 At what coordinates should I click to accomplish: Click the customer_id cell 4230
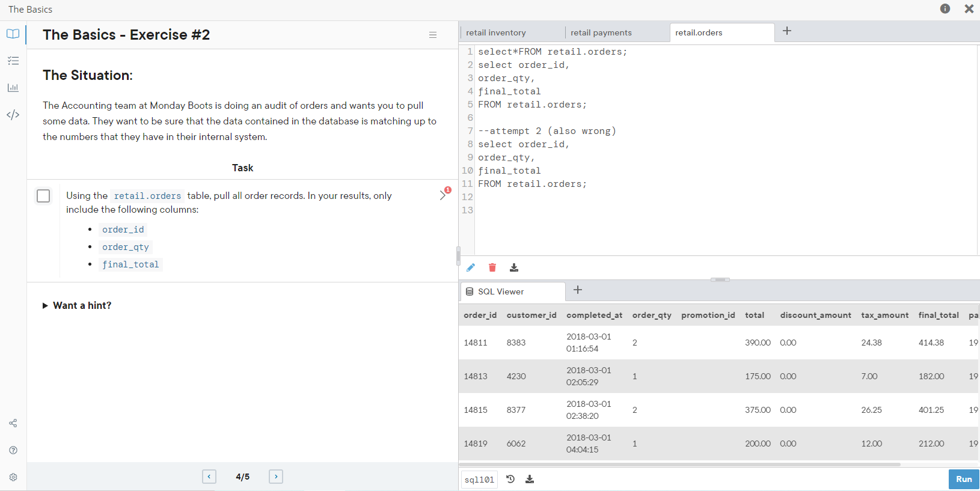tap(516, 376)
